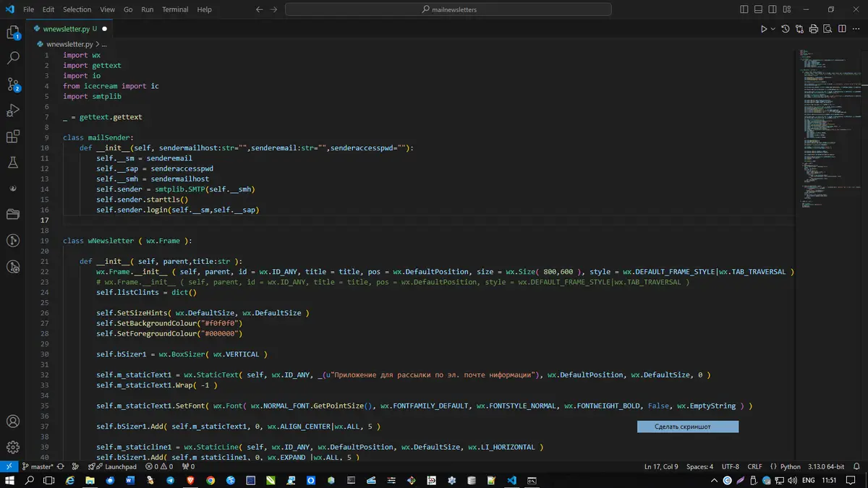Open the Search view in activity bar
The width and height of the screenshot is (868, 488).
12,58
